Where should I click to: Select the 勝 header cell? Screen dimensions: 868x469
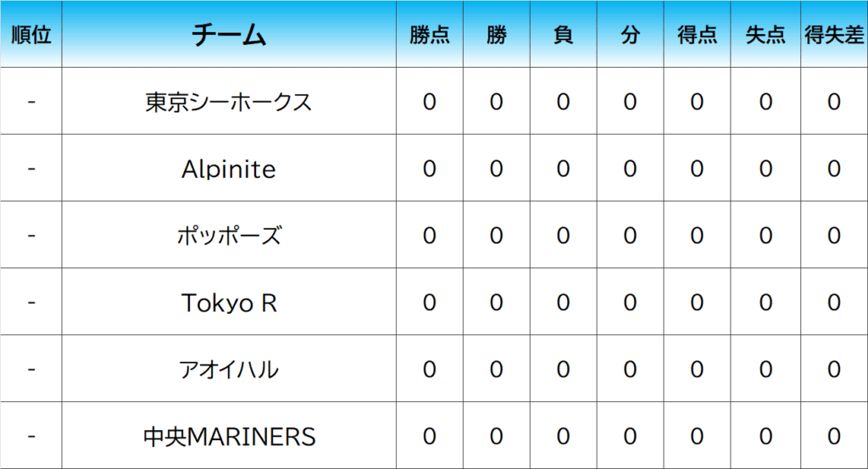496,35
